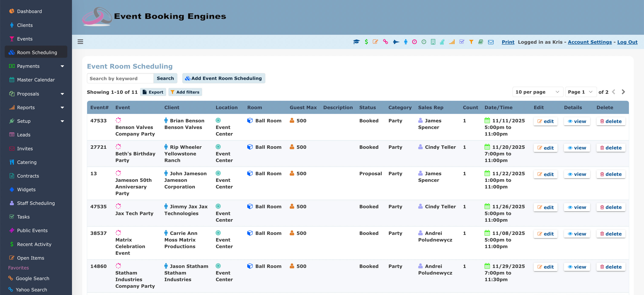
Task: Click the pink chain link toolbar icon
Action: click(385, 42)
